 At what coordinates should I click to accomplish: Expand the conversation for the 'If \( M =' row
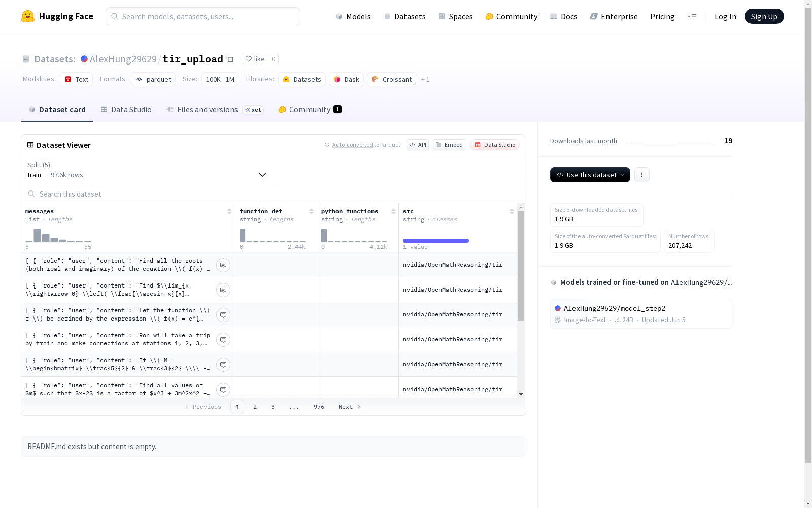pyautogui.click(x=223, y=365)
